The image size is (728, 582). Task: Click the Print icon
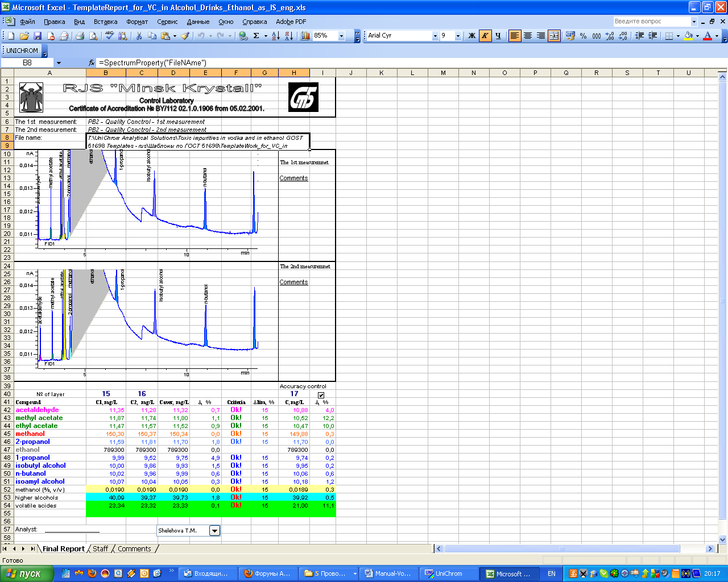pyautogui.click(x=80, y=36)
